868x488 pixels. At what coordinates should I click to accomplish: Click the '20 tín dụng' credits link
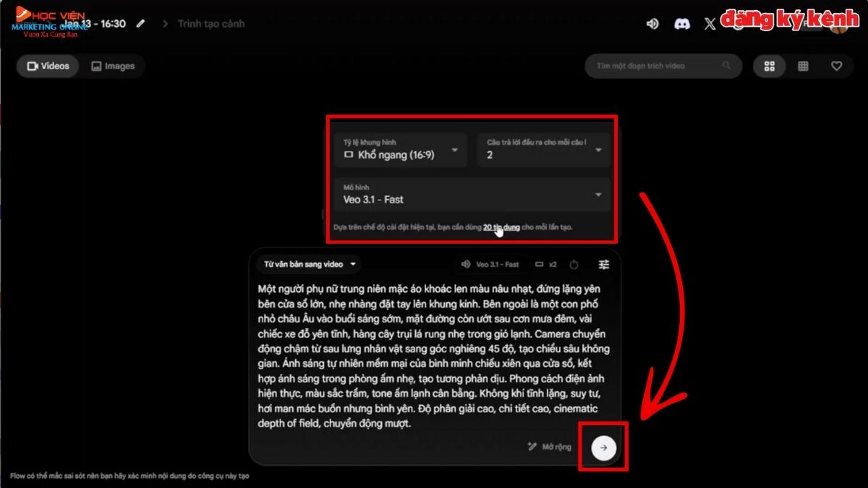(x=501, y=227)
